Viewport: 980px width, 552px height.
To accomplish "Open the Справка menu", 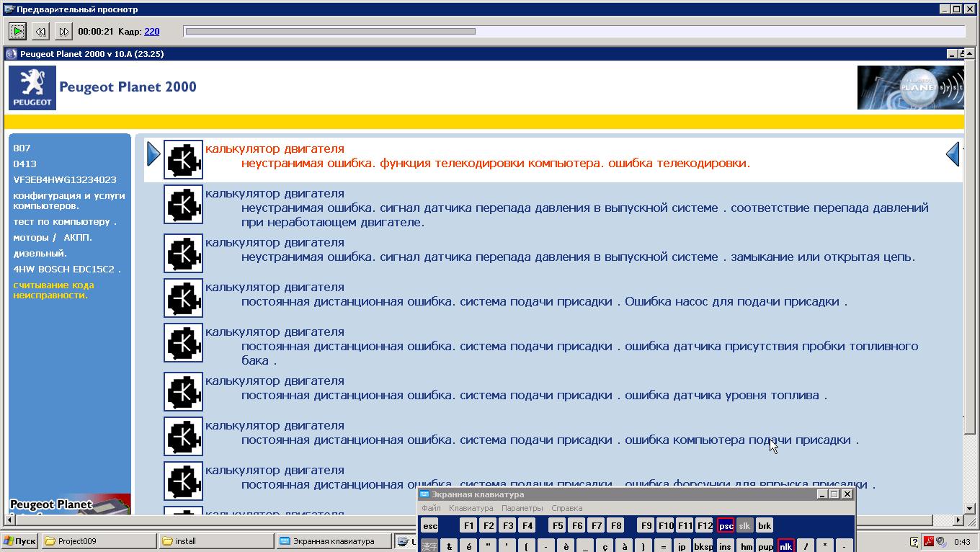I will pyautogui.click(x=566, y=508).
